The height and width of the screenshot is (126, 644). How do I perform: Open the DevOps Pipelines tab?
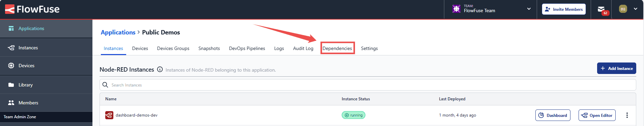tap(247, 48)
